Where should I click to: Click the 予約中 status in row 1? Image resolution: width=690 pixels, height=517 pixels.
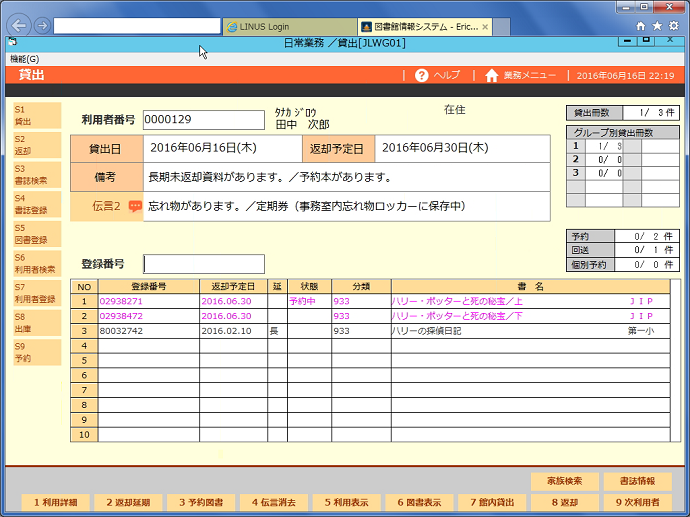pos(302,301)
